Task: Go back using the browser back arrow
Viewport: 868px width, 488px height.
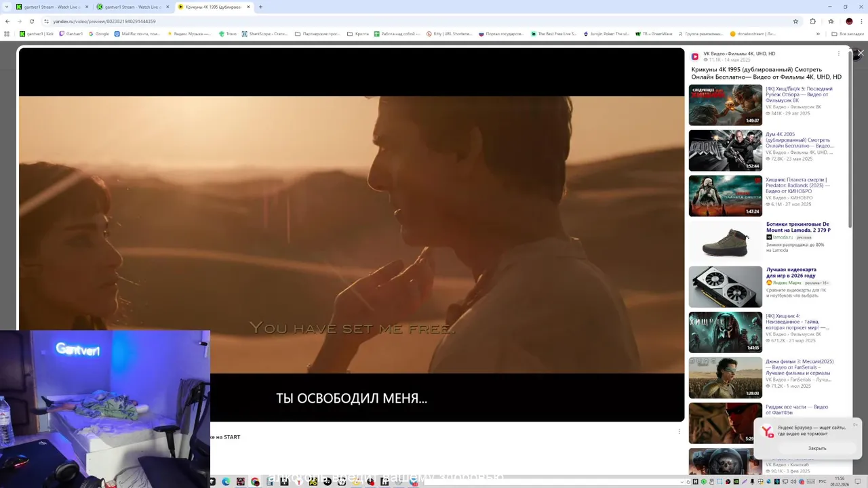Action: (7, 21)
